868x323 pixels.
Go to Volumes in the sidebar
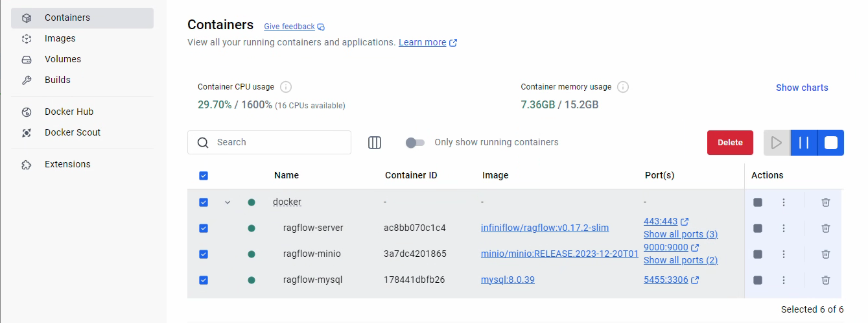tap(62, 59)
